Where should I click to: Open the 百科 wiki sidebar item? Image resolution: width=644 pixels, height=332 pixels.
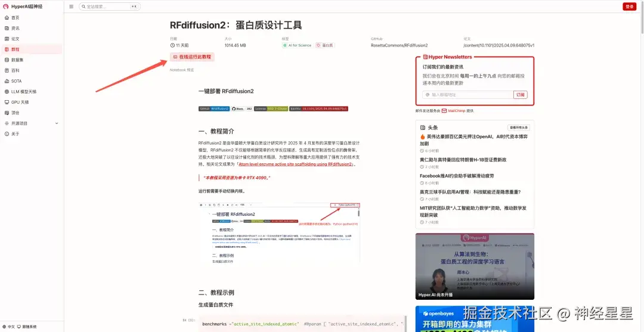31,70
